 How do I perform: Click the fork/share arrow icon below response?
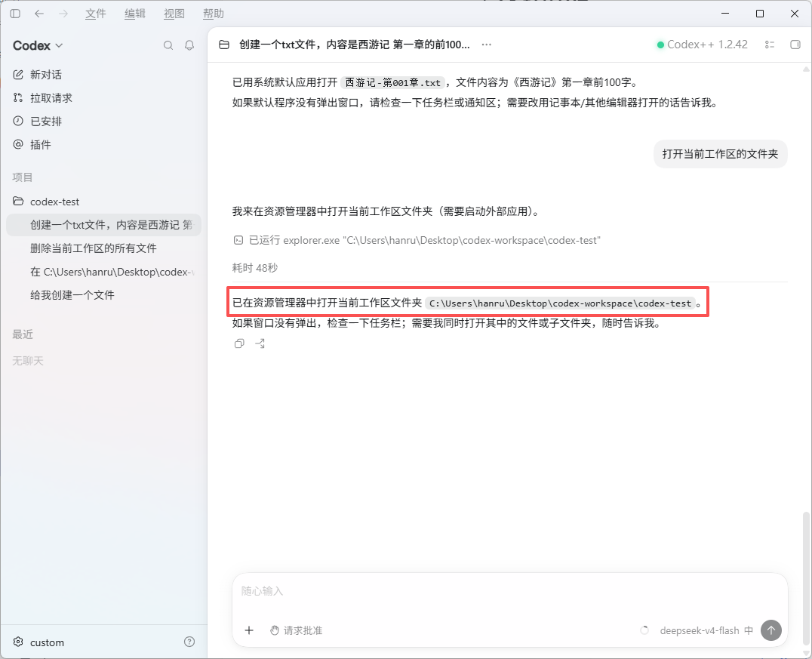260,343
